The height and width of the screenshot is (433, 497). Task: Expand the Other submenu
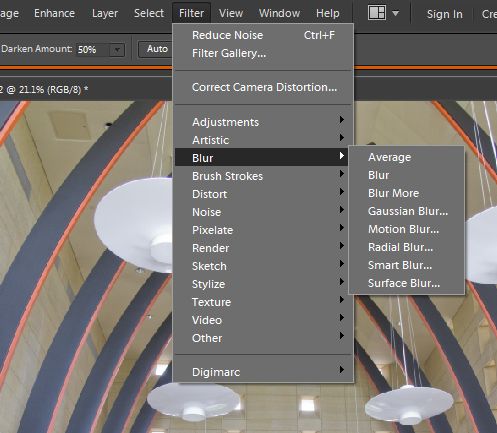[263, 338]
